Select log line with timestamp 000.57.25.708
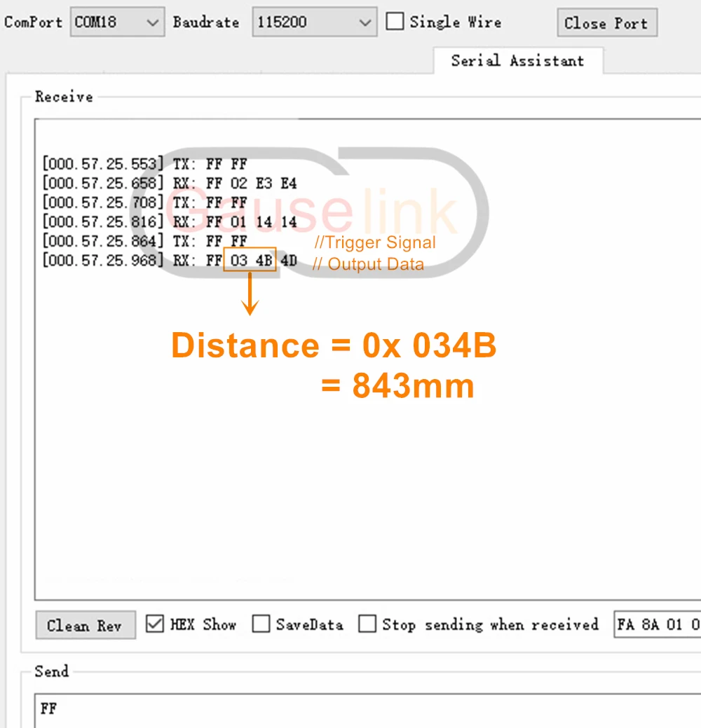The image size is (701, 728). [145, 202]
